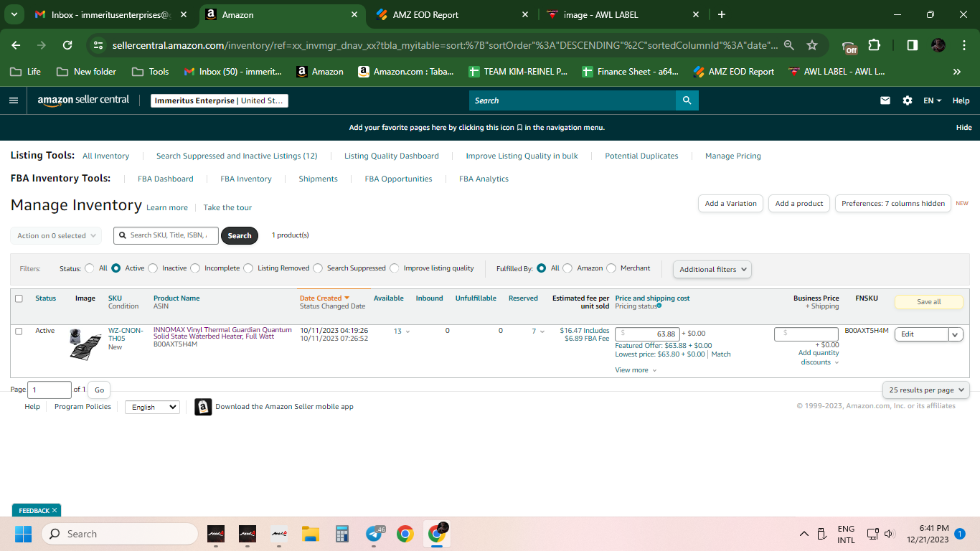Reload the current page

point(67,45)
